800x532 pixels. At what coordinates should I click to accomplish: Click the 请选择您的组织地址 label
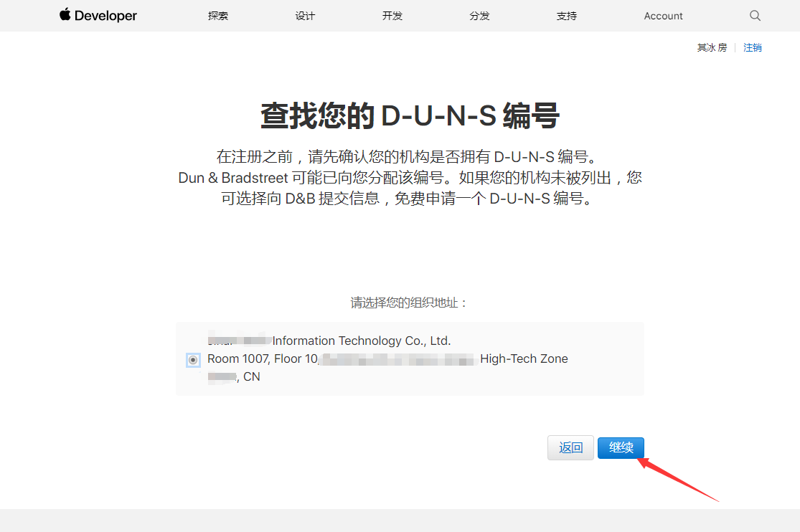click(409, 303)
